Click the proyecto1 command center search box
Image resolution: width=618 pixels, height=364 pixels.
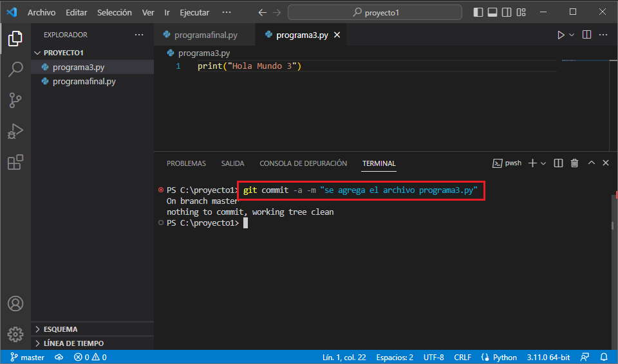coord(375,13)
